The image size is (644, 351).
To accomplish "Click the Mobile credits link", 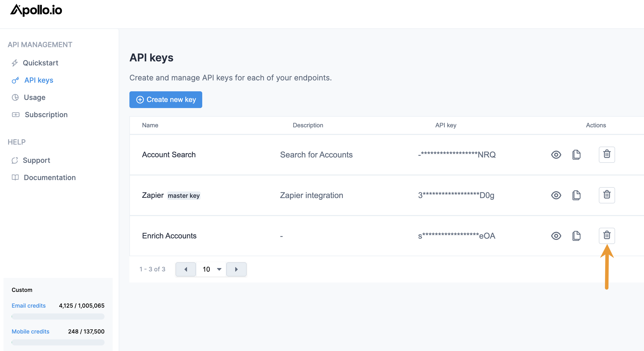I will (x=30, y=331).
